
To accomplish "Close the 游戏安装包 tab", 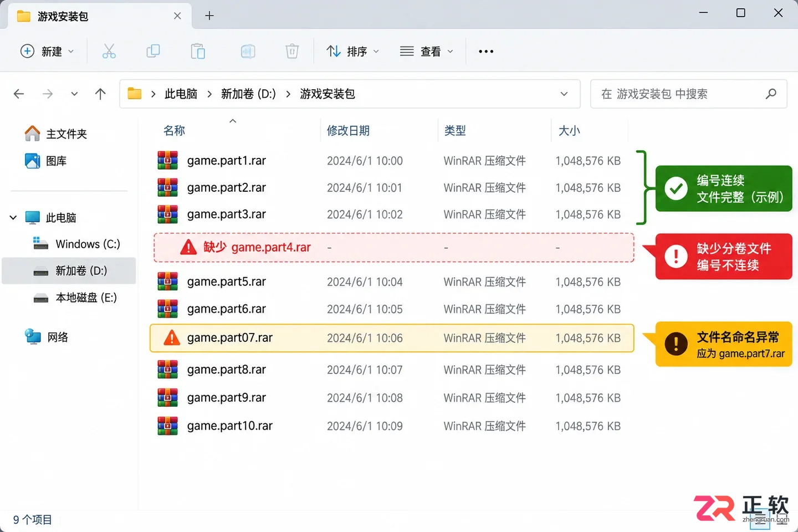I will 177,16.
